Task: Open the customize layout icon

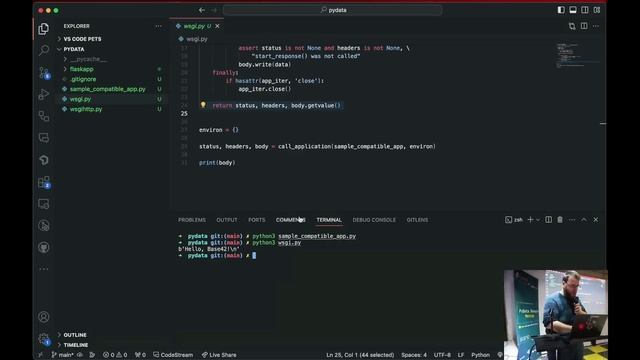Action: (597, 10)
